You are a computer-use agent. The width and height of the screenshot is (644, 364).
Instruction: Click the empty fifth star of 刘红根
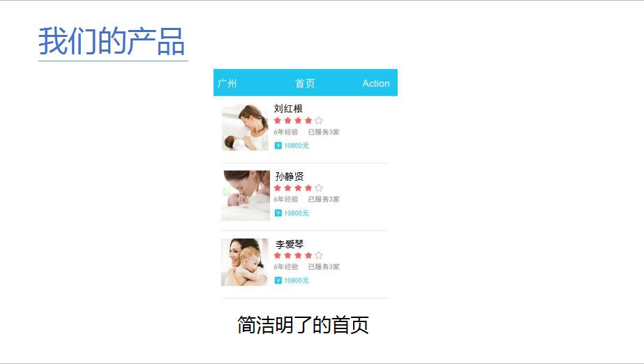[319, 120]
